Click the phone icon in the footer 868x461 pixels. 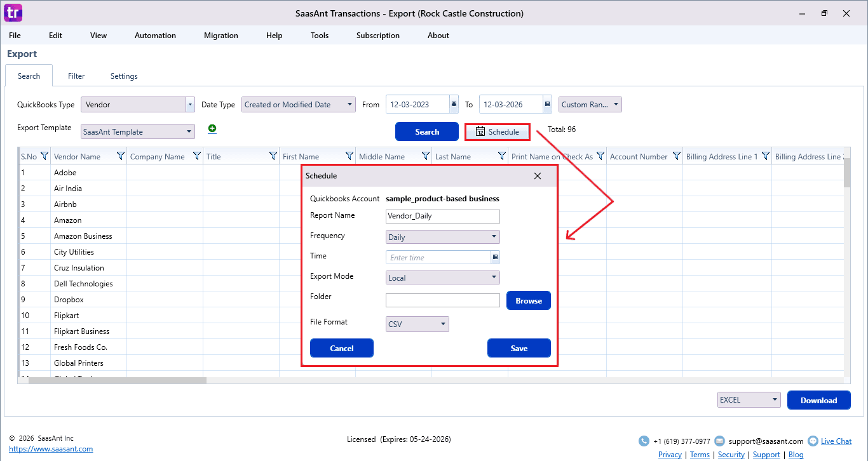644,441
